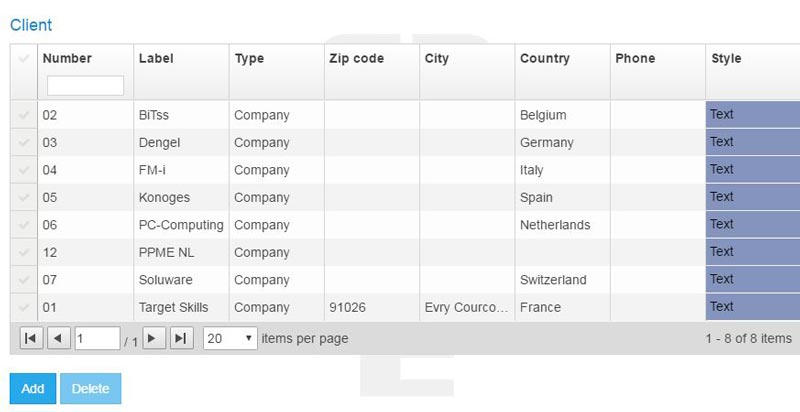Sort by the Zip code column header
The width and height of the screenshot is (800, 412).
(356, 59)
